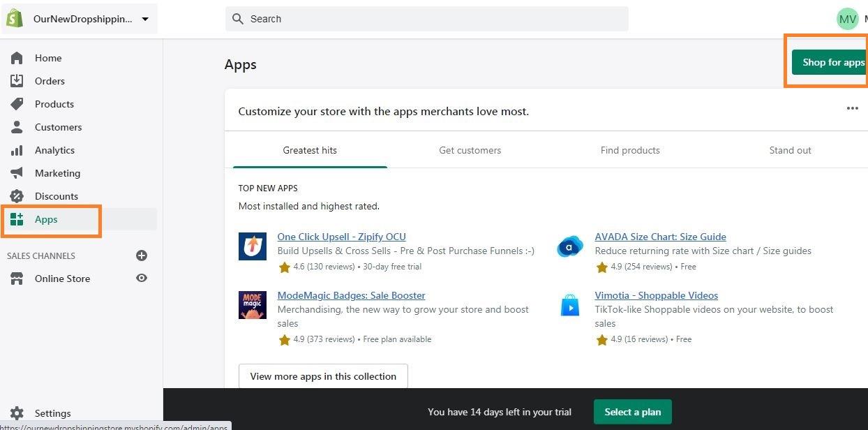
Task: Click the Online Store storefront icon
Action: pos(17,279)
